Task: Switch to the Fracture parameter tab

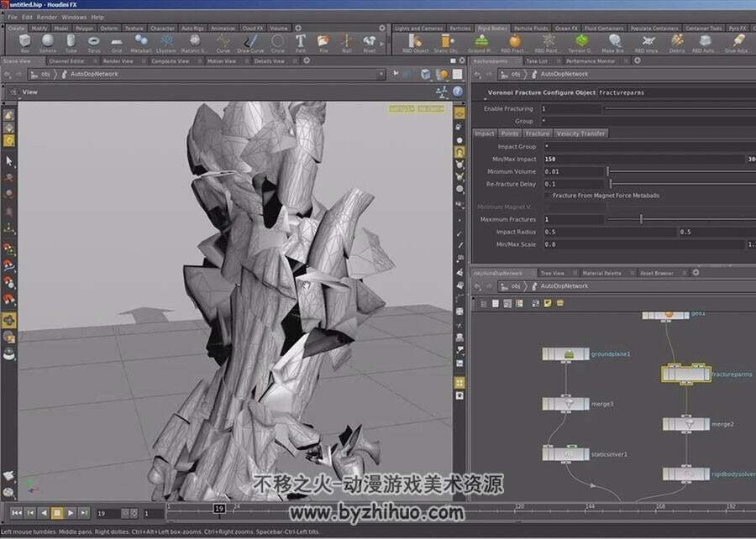Action: pos(537,133)
